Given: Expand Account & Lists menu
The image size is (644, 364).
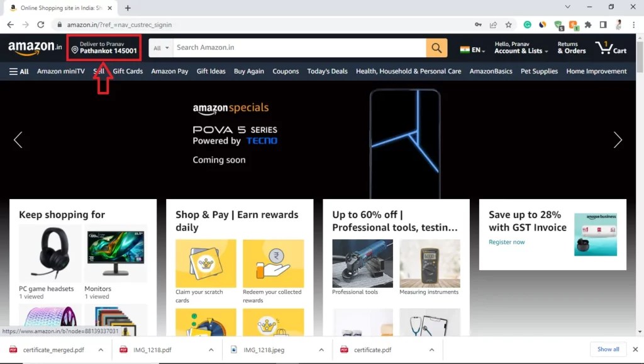Looking at the screenshot, I should click(521, 48).
